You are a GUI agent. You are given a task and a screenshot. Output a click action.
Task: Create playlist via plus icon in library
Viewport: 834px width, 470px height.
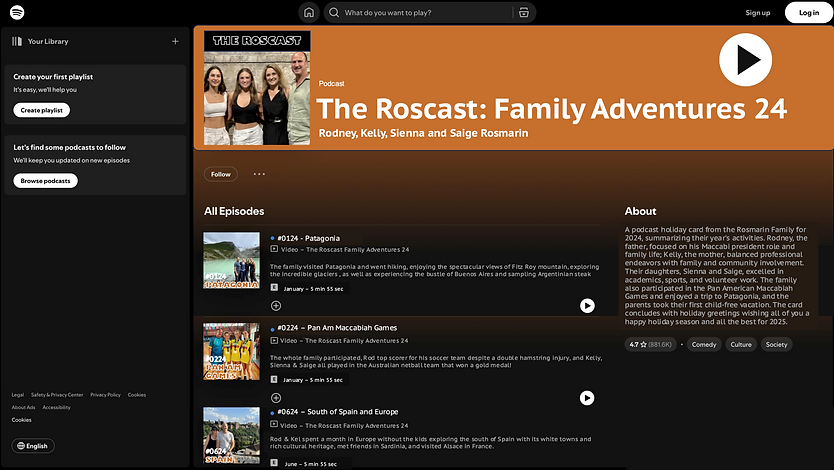tap(175, 41)
